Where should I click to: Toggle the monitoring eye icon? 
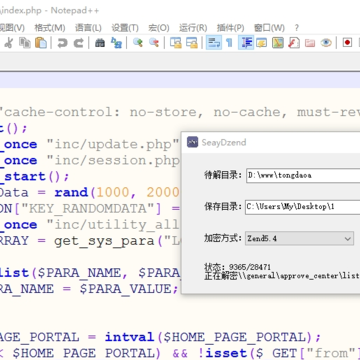(326, 43)
